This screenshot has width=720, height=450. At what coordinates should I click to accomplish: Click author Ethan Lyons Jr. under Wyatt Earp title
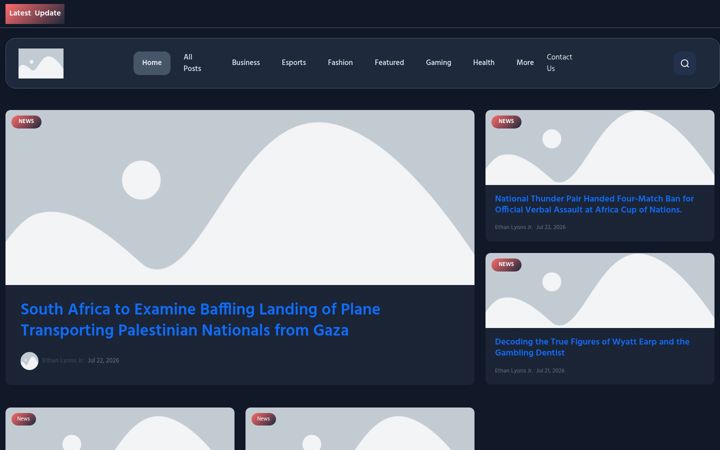513,371
